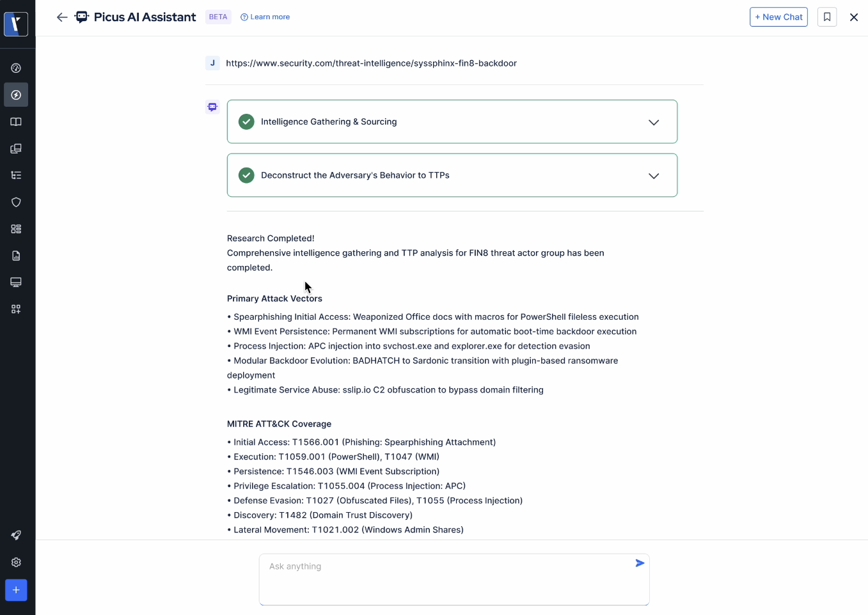
Task: Collapse the Intelligence Gathering chevron
Action: 654,121
